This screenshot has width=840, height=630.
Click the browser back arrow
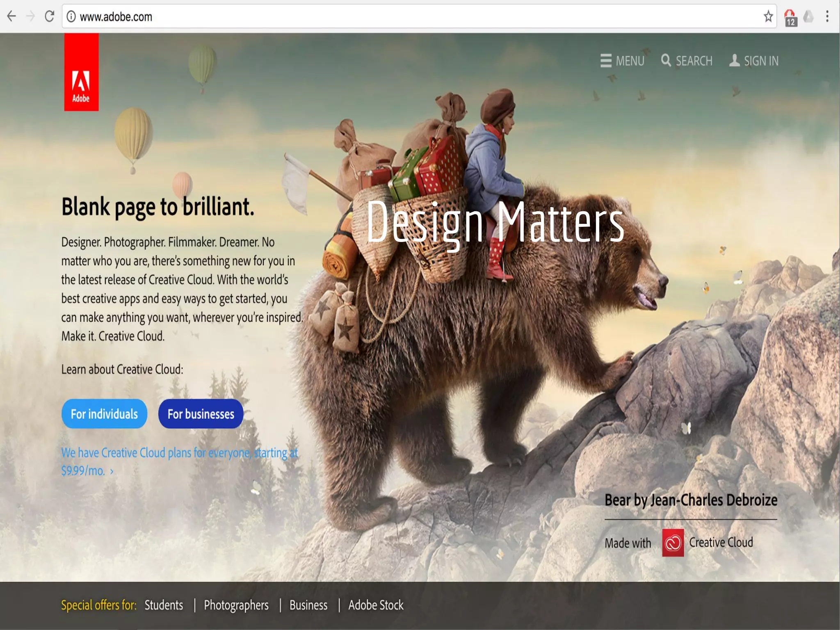pos(11,16)
